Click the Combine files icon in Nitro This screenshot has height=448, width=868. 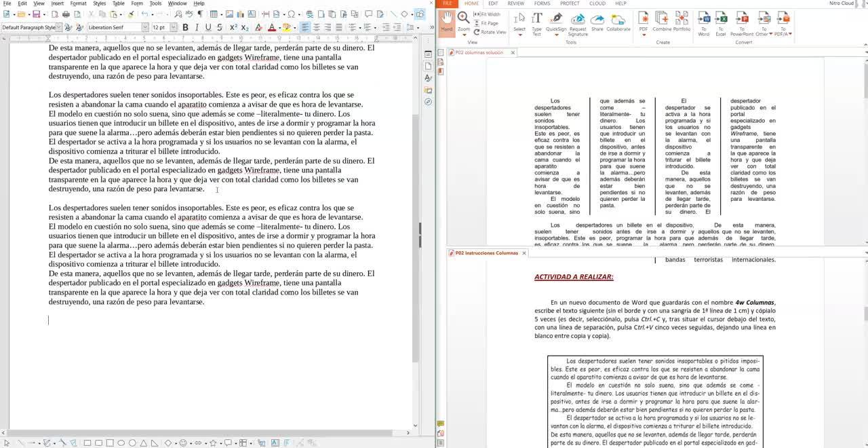click(662, 22)
